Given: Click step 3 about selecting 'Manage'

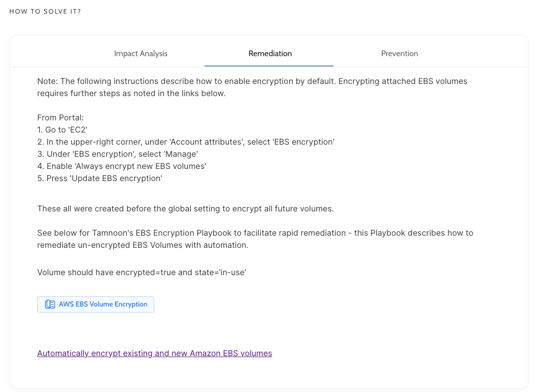Looking at the screenshot, I should pyautogui.click(x=117, y=154).
